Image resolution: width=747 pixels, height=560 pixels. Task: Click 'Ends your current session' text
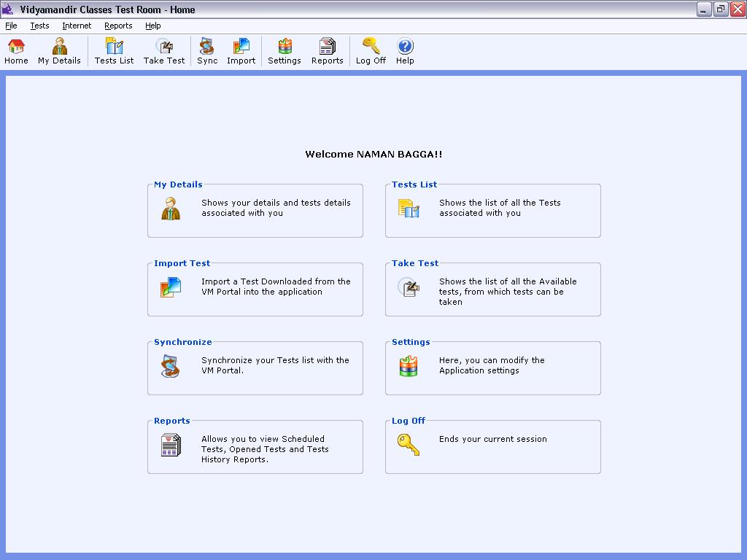click(493, 439)
